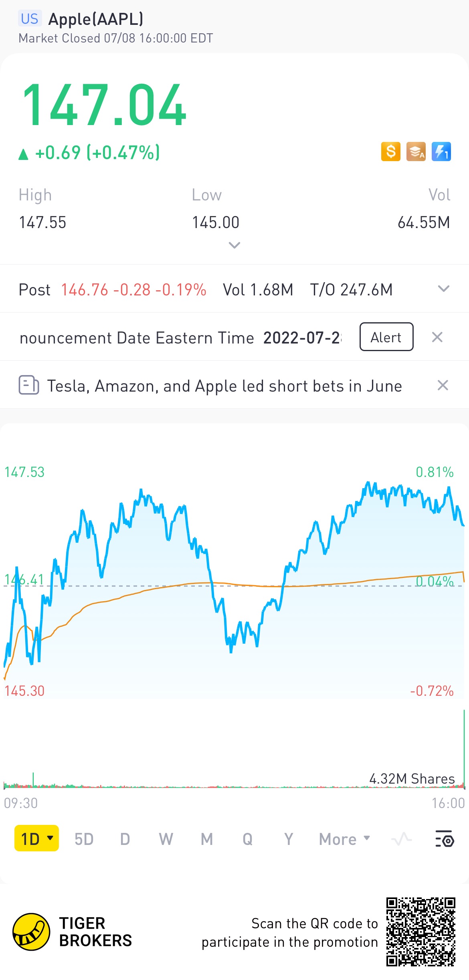Switch to the 5D chart tab
Viewport: 469px width, 980px height.
(84, 839)
